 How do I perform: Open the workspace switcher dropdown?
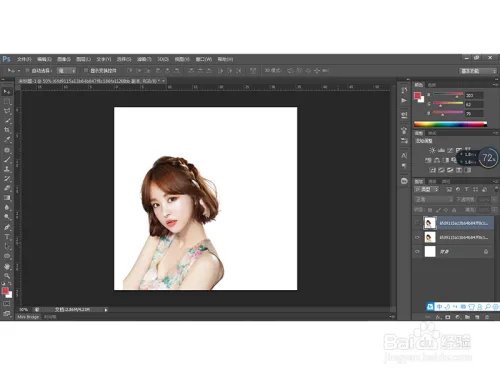(478, 71)
